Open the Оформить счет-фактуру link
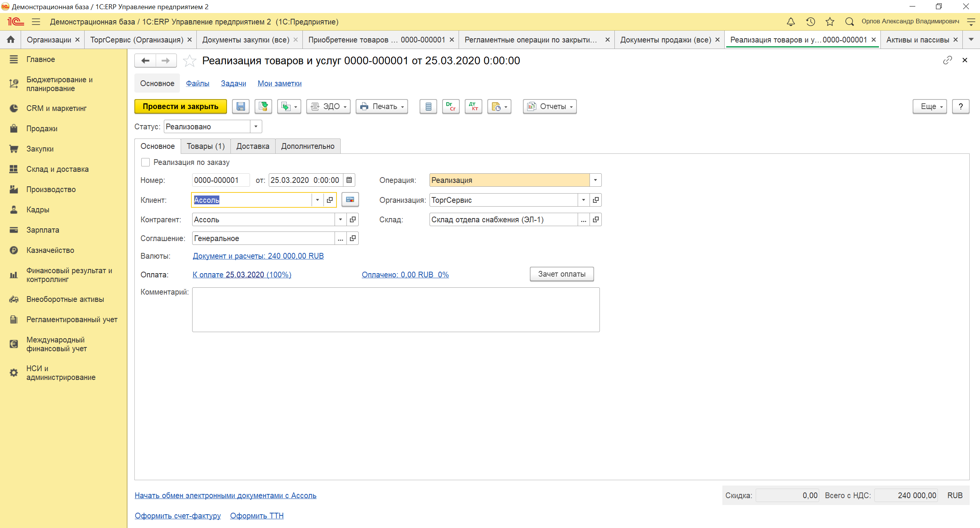980x528 pixels. pos(178,516)
